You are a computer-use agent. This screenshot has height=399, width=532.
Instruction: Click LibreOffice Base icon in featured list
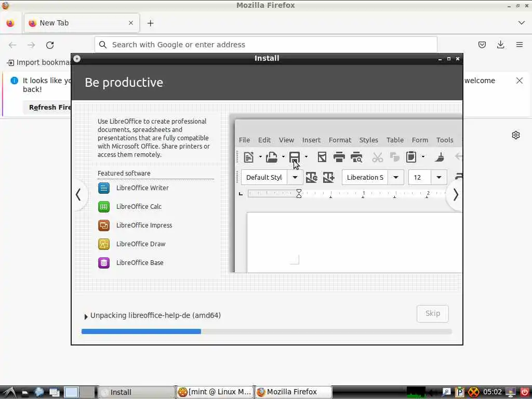104,262
